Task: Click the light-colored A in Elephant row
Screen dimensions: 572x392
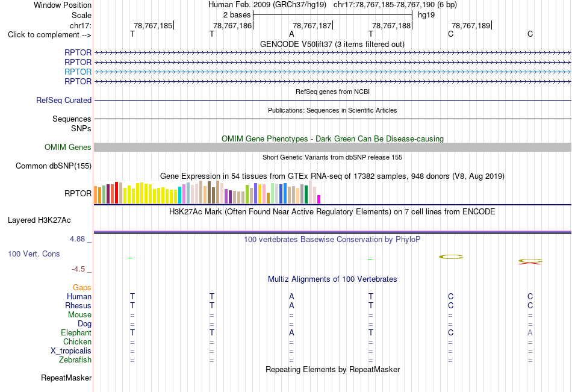Action: point(530,332)
